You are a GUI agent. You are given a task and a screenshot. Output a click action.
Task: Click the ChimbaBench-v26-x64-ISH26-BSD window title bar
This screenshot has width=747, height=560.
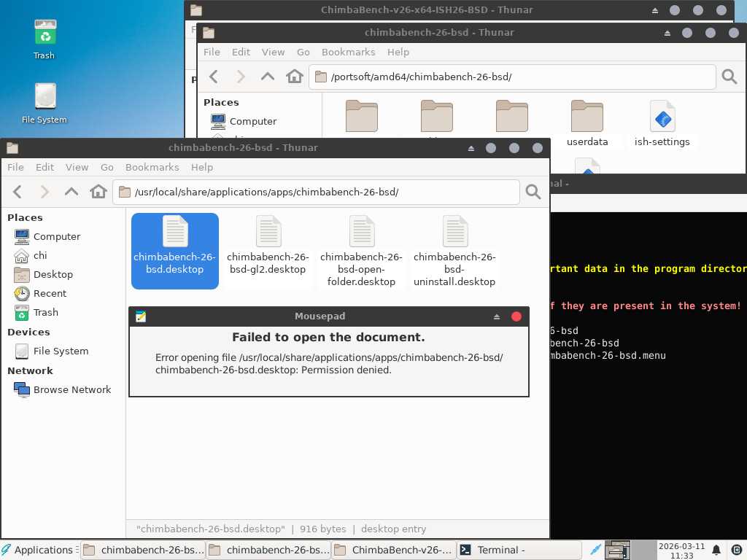click(426, 10)
